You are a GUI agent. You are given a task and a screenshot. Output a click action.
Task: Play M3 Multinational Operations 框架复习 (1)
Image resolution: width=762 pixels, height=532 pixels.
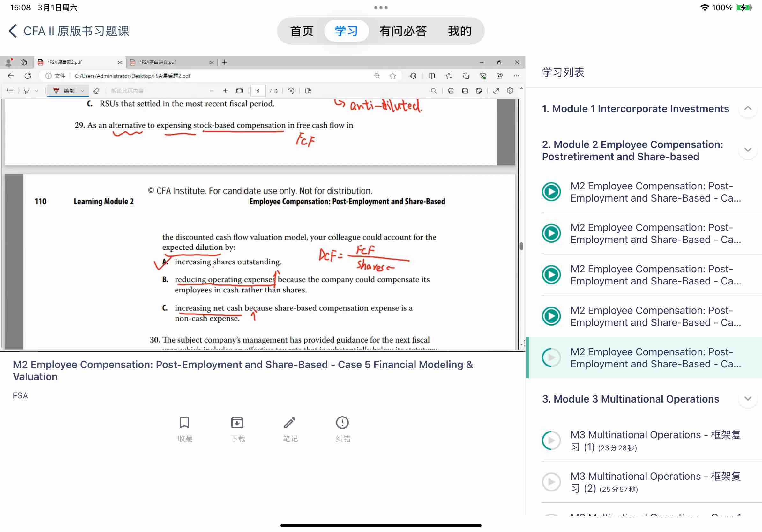pyautogui.click(x=551, y=440)
